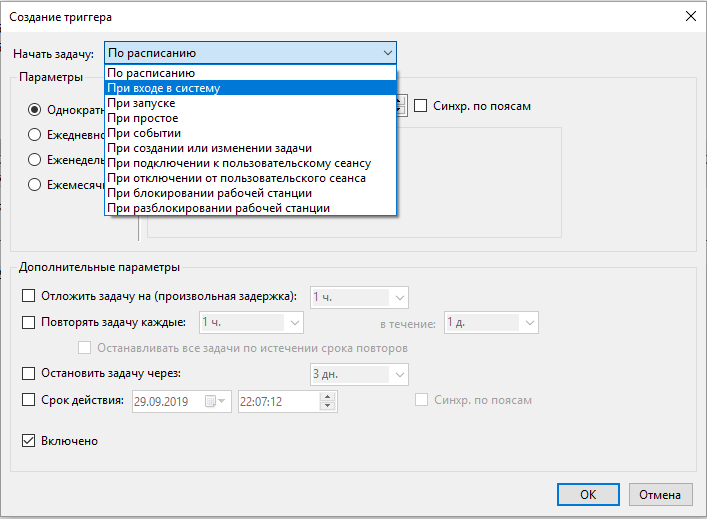Open the delay '1 ч.' dropdown

399,297
